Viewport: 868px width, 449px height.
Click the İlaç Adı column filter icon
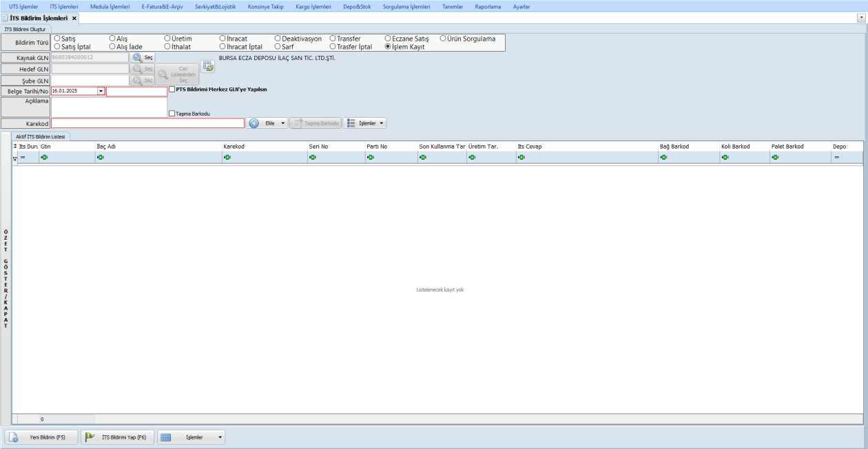100,158
